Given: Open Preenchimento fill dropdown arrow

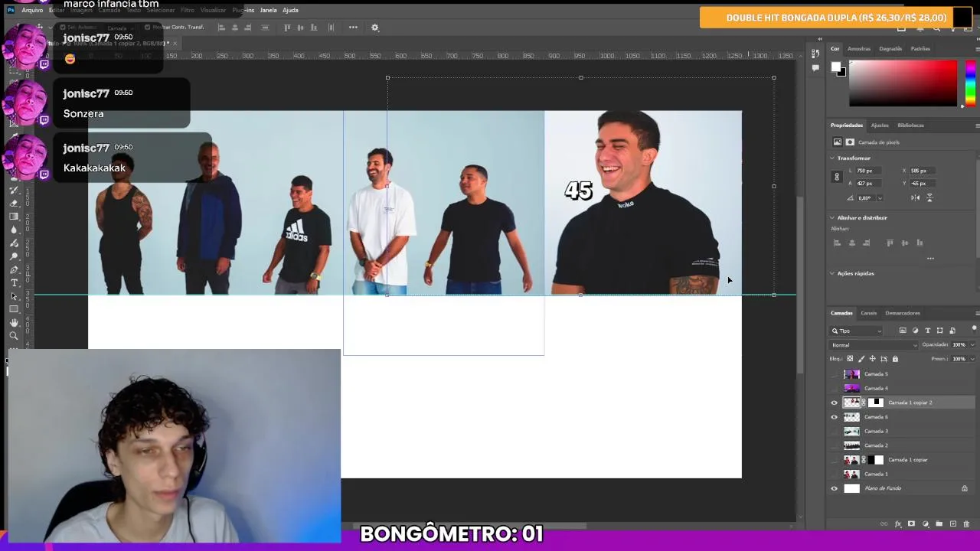Looking at the screenshot, I should (x=972, y=359).
